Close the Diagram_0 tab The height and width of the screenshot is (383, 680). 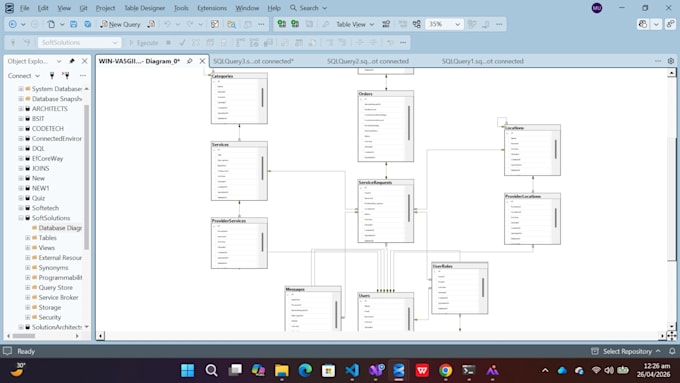pos(202,61)
